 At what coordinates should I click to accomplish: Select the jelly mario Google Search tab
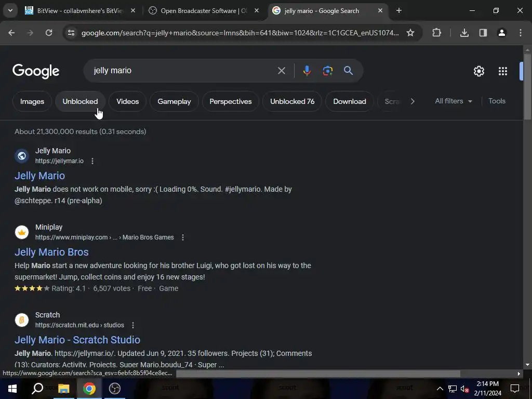click(328, 11)
